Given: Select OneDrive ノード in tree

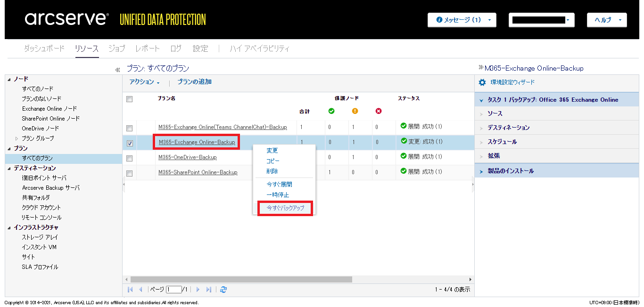Looking at the screenshot, I should [x=41, y=129].
